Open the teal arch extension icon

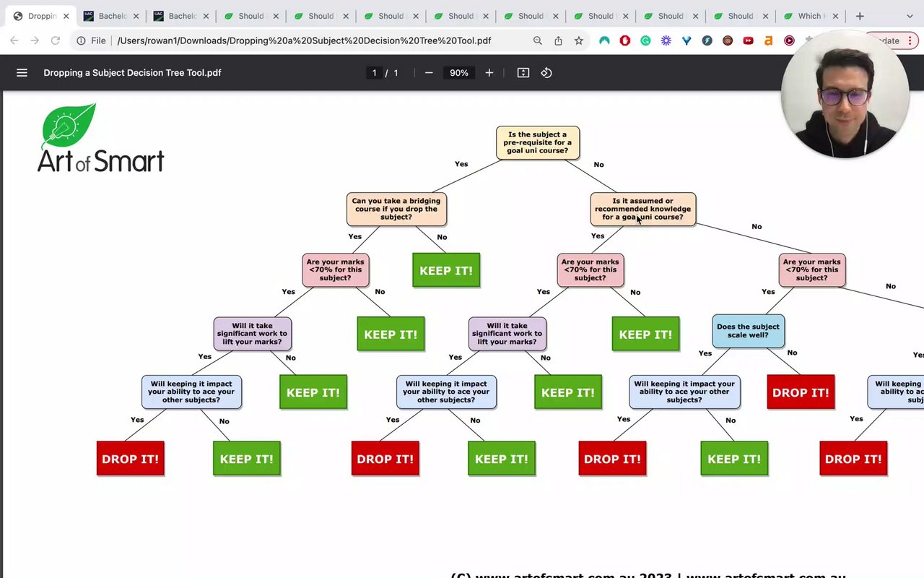pyautogui.click(x=604, y=40)
